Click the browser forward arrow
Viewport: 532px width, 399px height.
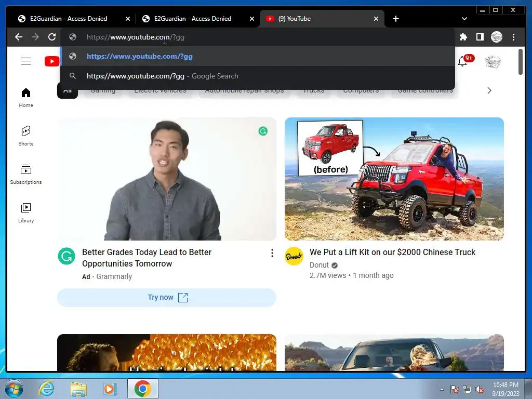[x=35, y=37]
